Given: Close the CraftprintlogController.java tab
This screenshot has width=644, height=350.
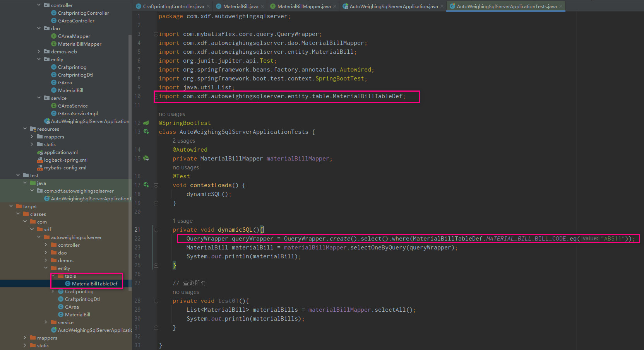Looking at the screenshot, I should [x=208, y=7].
